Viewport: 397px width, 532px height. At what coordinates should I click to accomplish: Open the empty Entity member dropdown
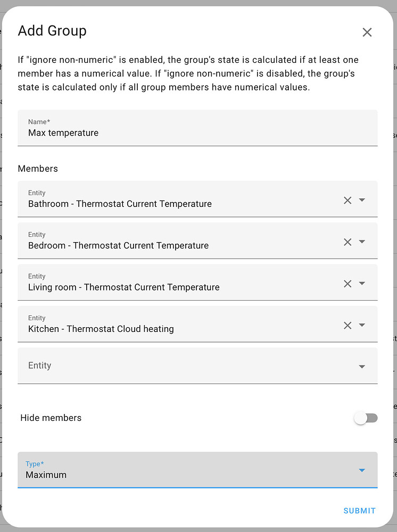(362, 366)
